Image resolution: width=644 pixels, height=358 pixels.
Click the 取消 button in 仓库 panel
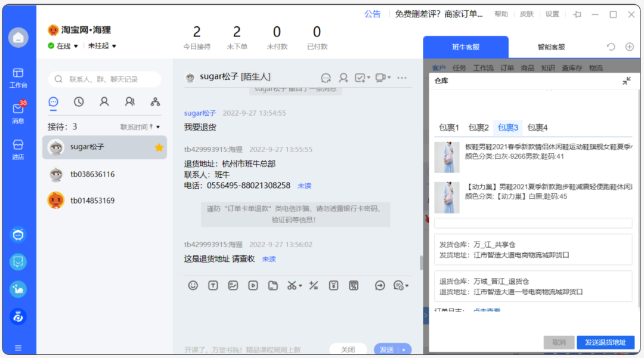559,342
